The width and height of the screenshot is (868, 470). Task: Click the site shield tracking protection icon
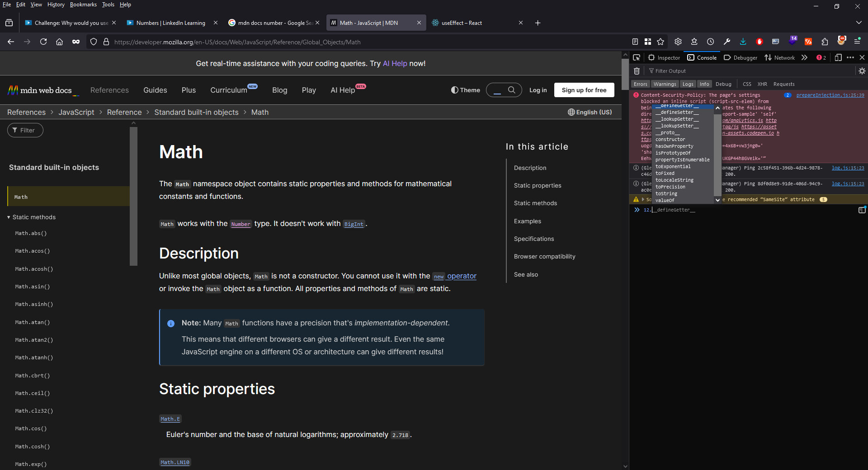[94, 42]
